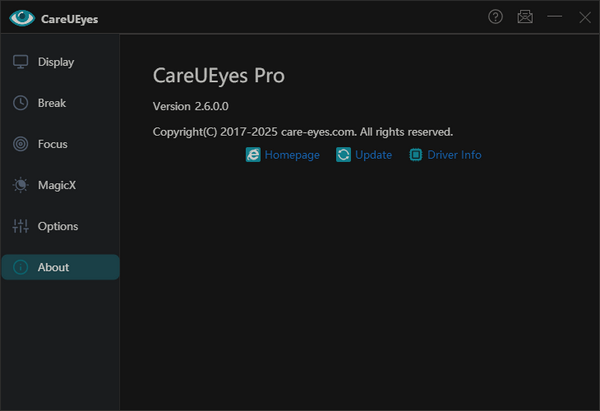Go to the Focus section
The height and width of the screenshot is (411, 600).
(60, 144)
